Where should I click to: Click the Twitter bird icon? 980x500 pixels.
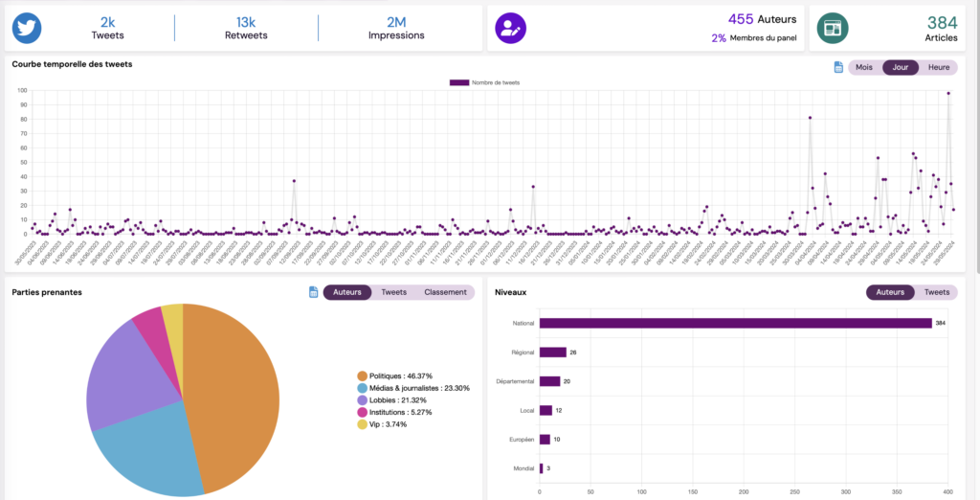27,29
